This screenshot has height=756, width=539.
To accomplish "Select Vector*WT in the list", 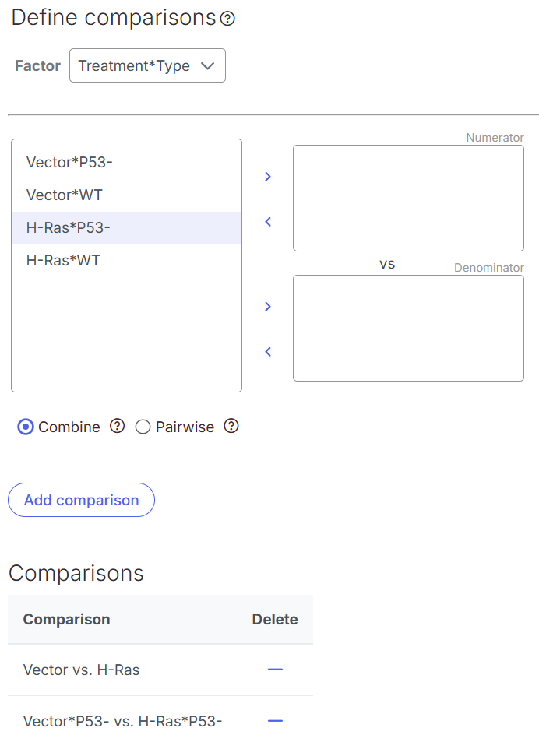I will [126, 195].
